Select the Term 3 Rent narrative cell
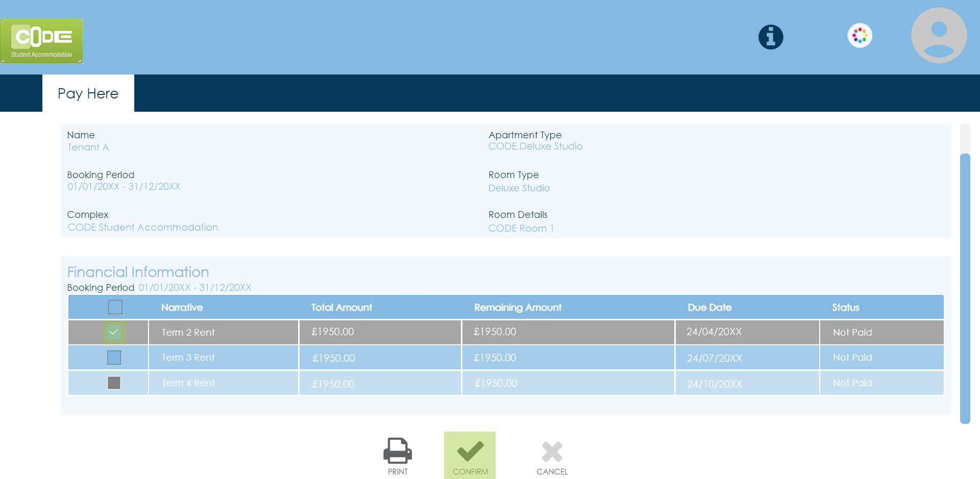980x479 pixels. tap(224, 358)
